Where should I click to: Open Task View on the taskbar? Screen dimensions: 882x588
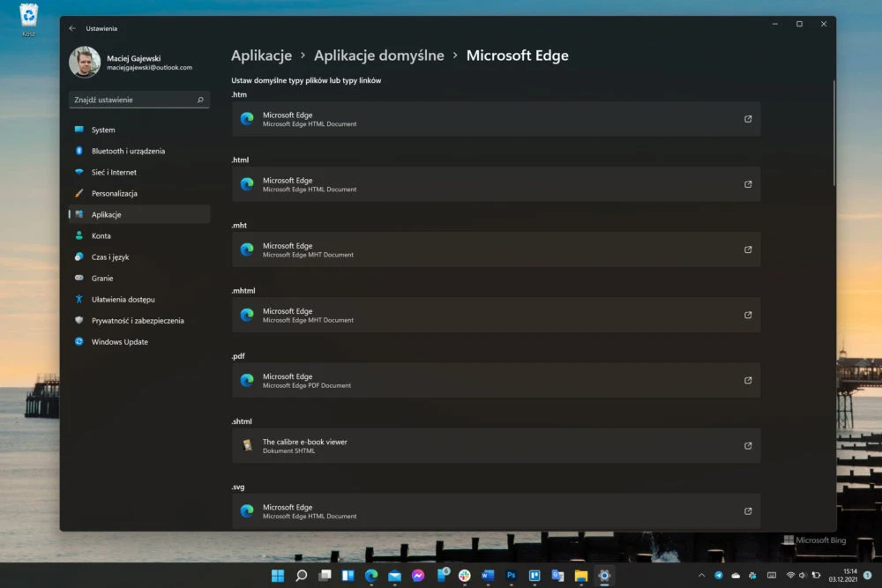[325, 576]
